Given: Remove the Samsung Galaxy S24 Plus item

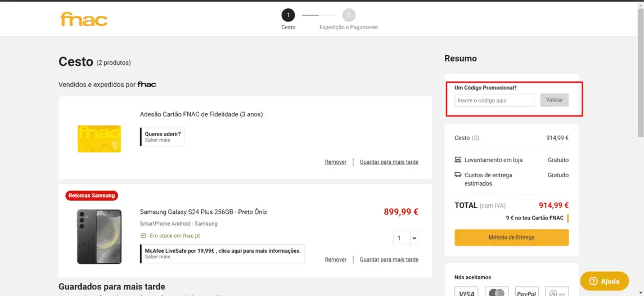Looking at the screenshot, I should [x=336, y=259].
